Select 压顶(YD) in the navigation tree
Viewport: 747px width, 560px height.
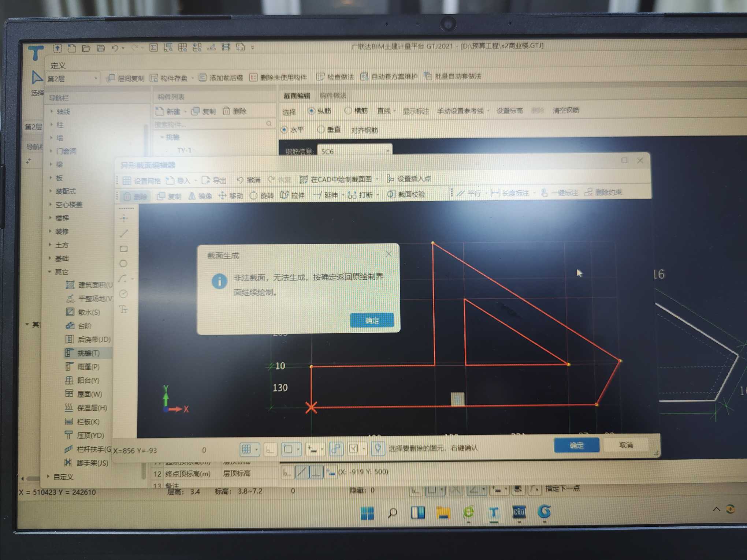[90, 435]
